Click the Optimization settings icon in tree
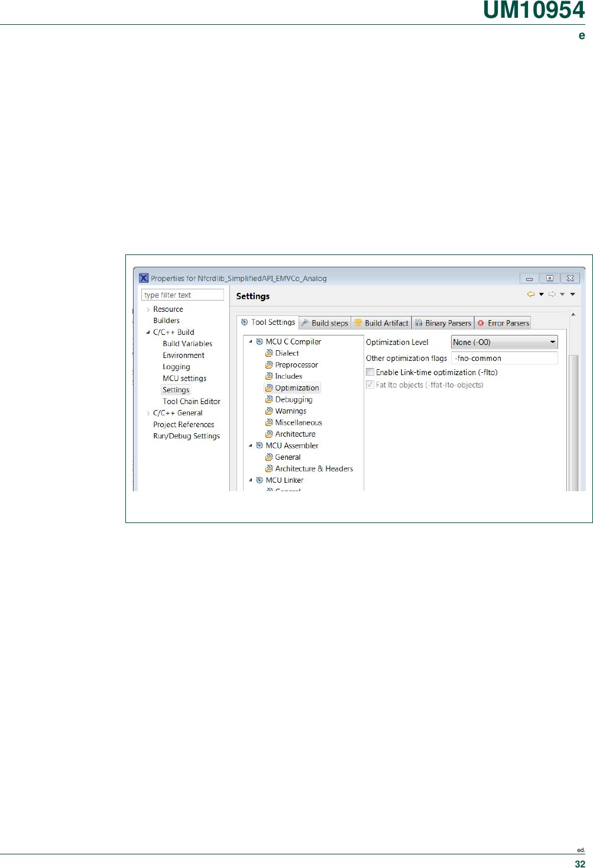Screen dimensions: 593x868 269,388
